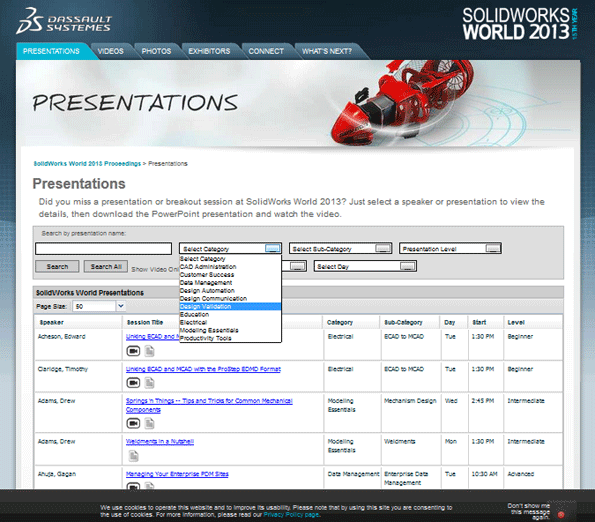Focus the presentation name search field
Image resolution: width=595 pixels, height=522 pixels.
point(103,248)
